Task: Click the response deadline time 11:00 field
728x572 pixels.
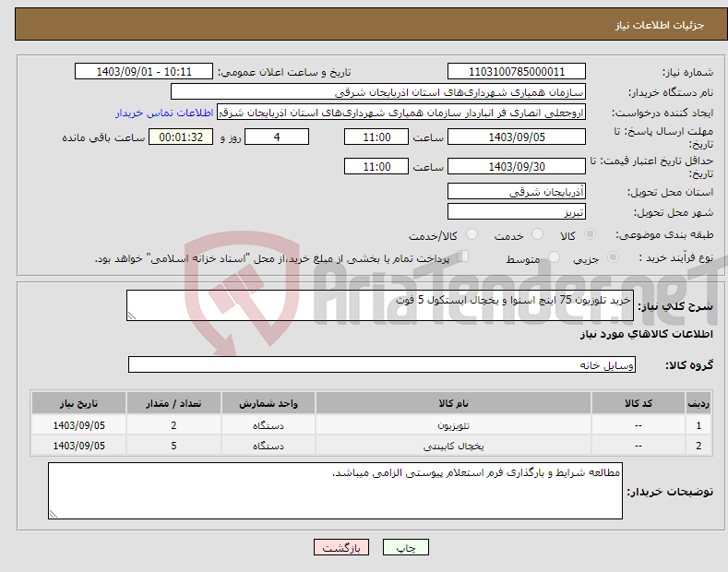Action: 376,137
